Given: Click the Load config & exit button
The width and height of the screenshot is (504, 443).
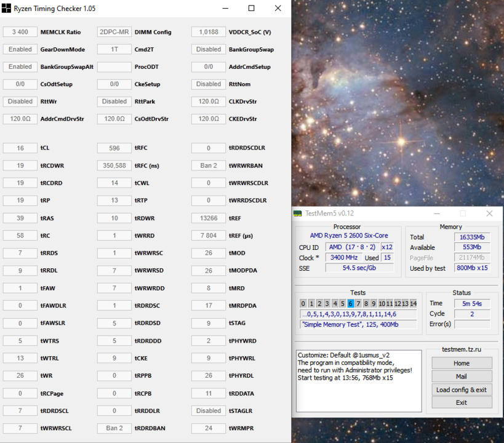Looking at the screenshot, I should [462, 389].
